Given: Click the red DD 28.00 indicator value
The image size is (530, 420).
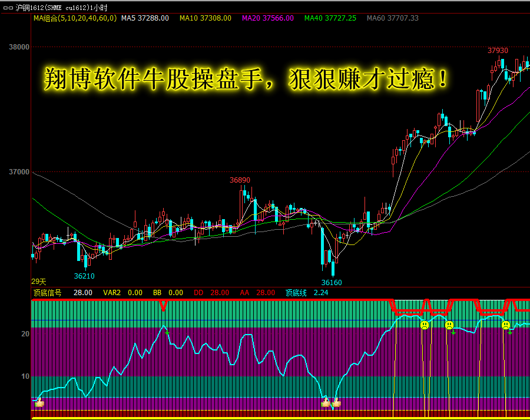Looking at the screenshot, I should [x=211, y=293].
